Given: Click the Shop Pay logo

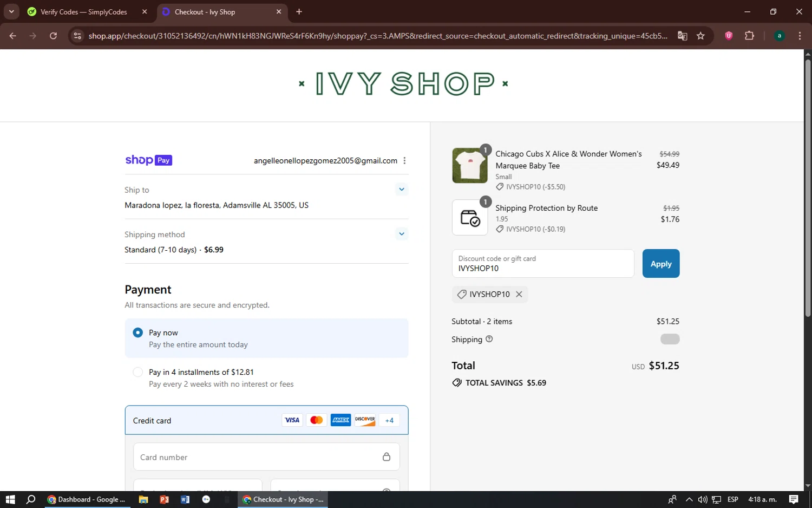Looking at the screenshot, I should [148, 160].
